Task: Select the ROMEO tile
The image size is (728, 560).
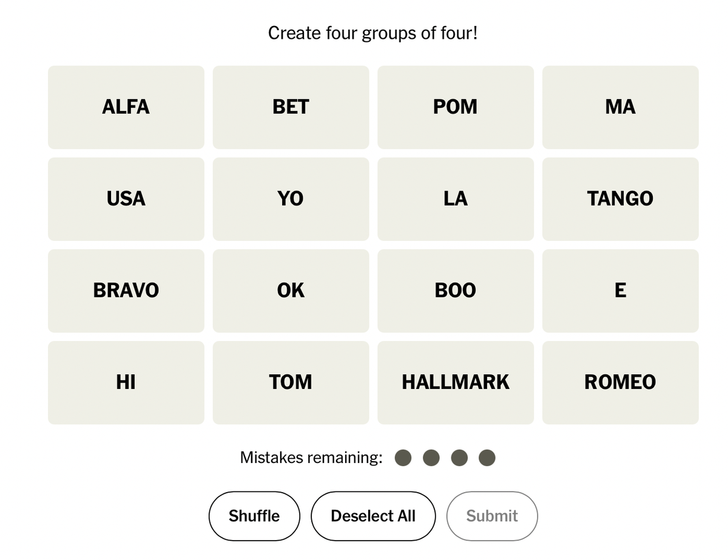Action: (x=620, y=382)
